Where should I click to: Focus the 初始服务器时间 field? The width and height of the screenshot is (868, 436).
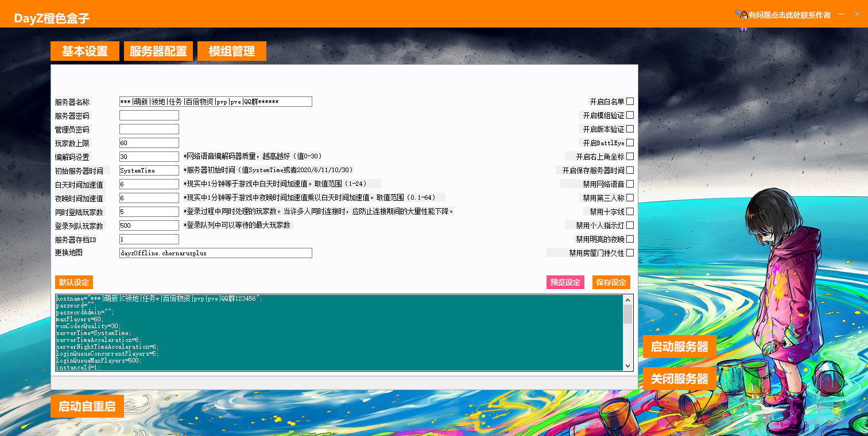[x=149, y=170]
